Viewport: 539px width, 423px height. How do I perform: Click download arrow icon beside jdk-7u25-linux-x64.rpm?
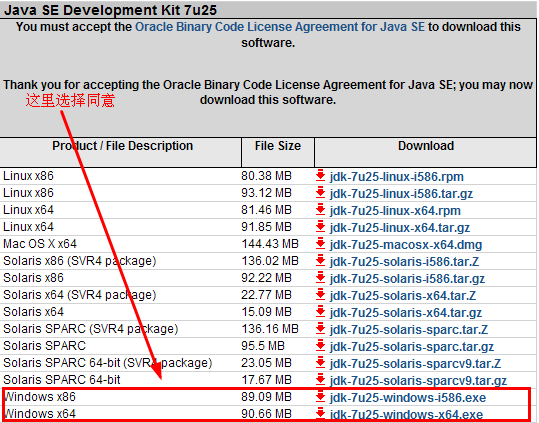pos(320,209)
